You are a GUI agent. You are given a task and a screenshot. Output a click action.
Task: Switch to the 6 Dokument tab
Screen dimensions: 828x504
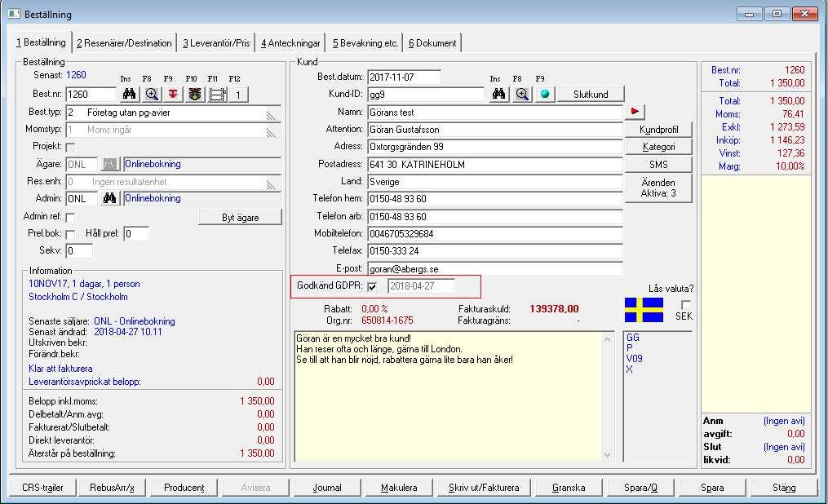pos(432,43)
